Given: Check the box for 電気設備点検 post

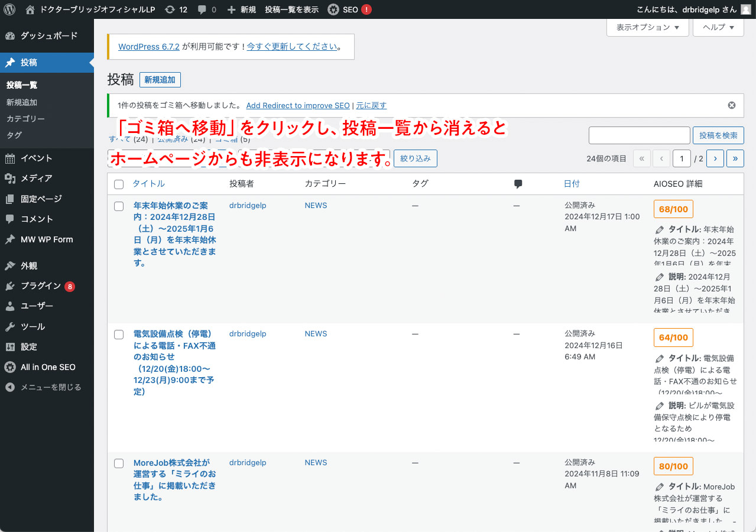Looking at the screenshot, I should [x=119, y=335].
